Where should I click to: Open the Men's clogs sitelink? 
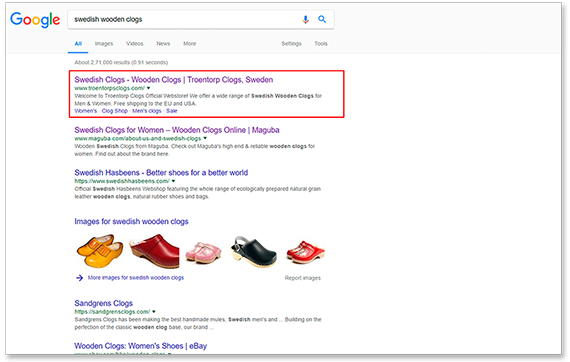click(x=146, y=111)
